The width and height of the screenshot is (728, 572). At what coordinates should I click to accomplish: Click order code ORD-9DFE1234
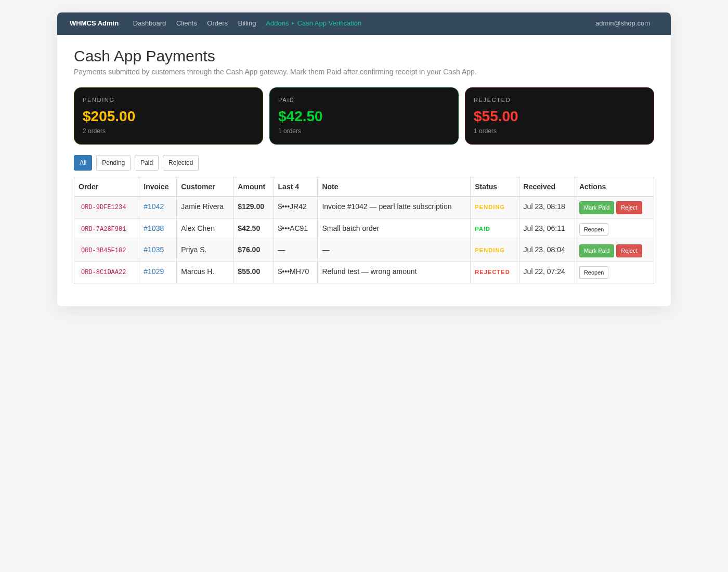(103, 207)
